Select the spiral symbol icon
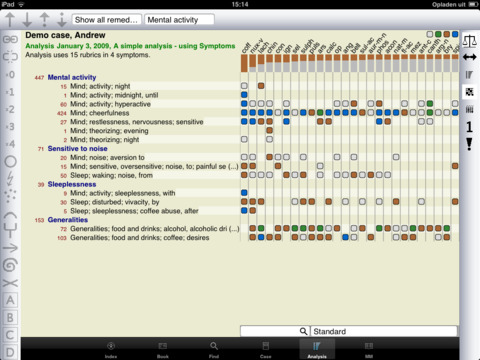Viewport: 480px width, 360px height. (x=10, y=265)
